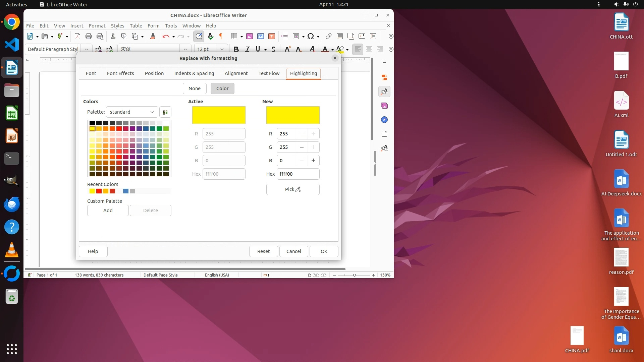This screenshot has height=362, width=644.
Task: Click the Insert Image toolbar icon
Action: [x=250, y=36]
